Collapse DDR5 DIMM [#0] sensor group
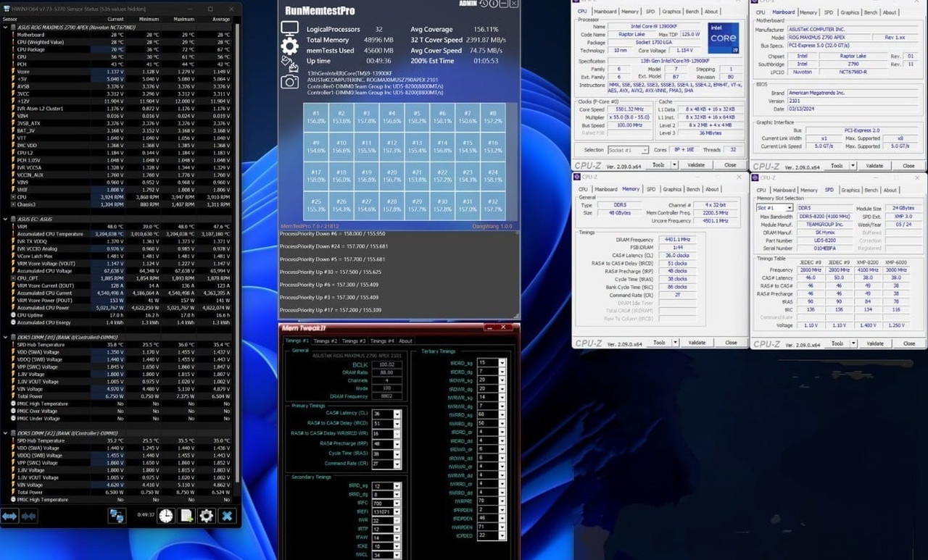 pyautogui.click(x=6, y=338)
